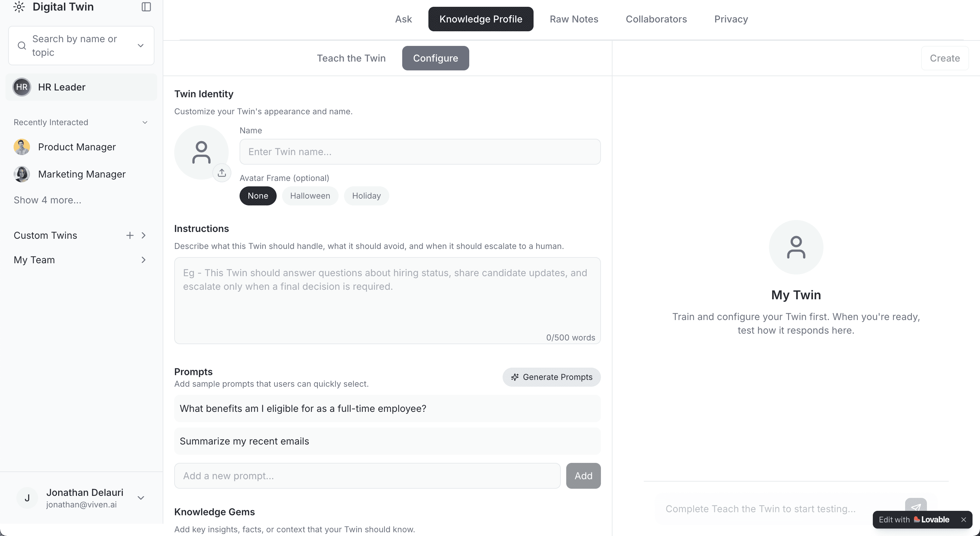Click plus icon next to Custom Twins
Viewport: 980px width, 536px height.
[130, 235]
